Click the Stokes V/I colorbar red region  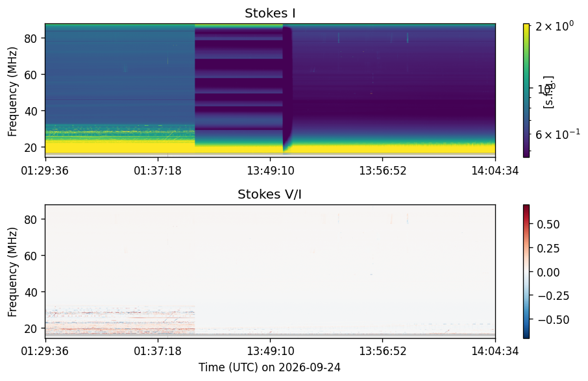point(526,221)
